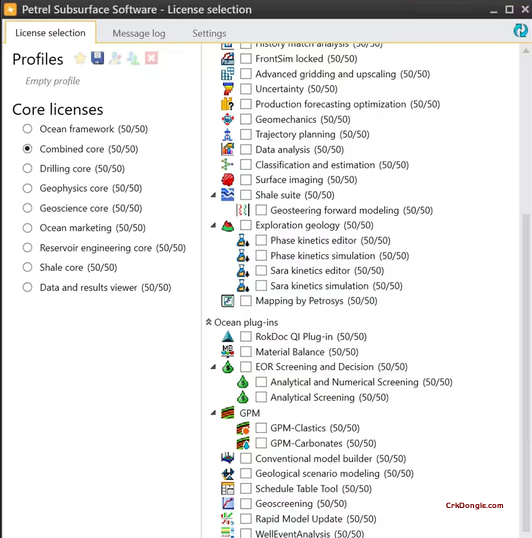
Task: Click the Conventional model builder icon
Action: (227, 458)
